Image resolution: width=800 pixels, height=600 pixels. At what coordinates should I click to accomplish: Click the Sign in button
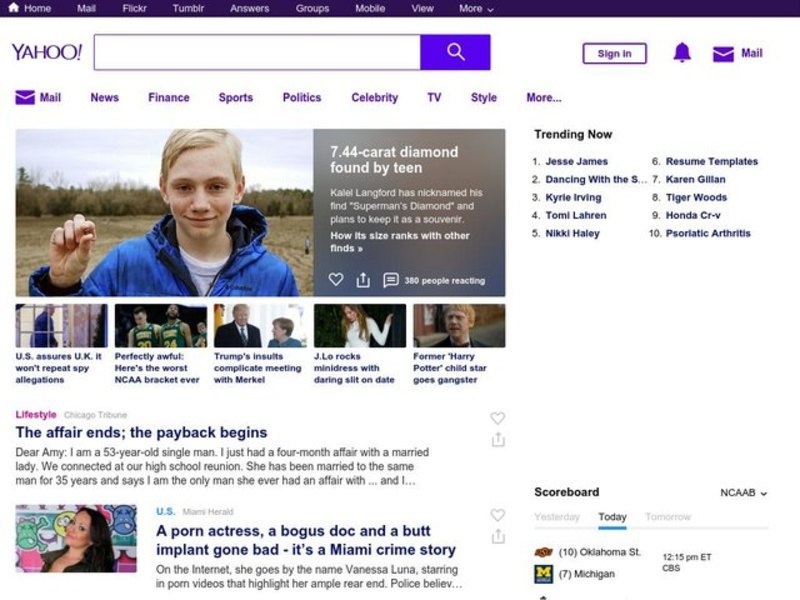[x=614, y=54]
